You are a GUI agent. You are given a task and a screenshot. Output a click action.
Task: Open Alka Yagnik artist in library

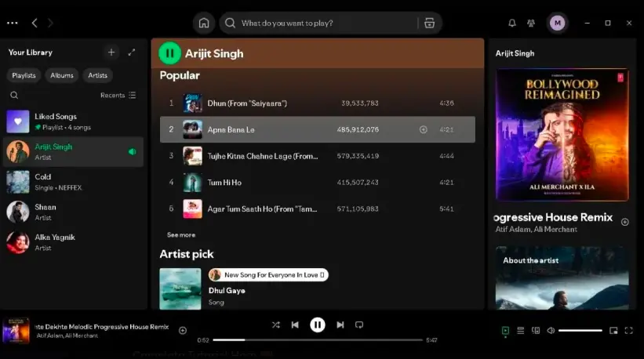(x=74, y=242)
